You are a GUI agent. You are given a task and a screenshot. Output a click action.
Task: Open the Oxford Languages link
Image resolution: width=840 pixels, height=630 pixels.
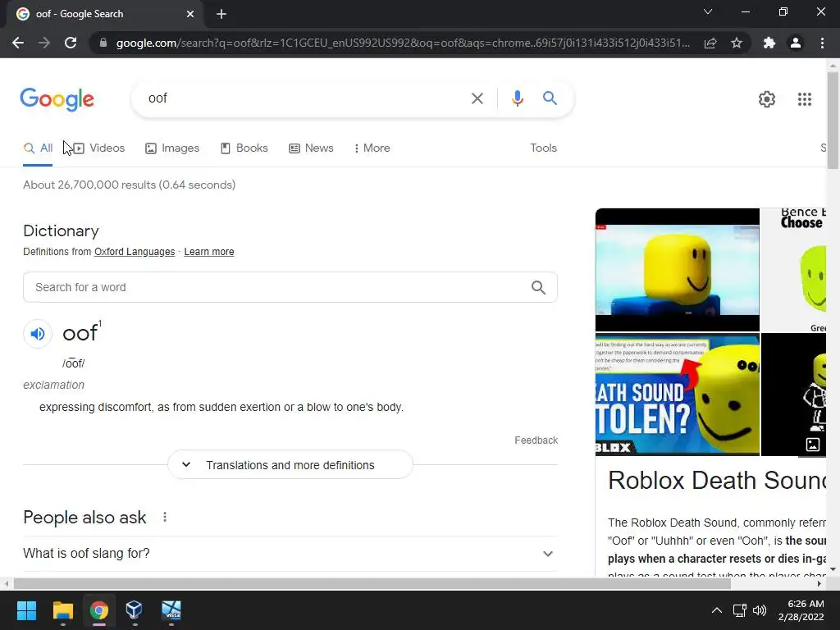[x=135, y=252]
